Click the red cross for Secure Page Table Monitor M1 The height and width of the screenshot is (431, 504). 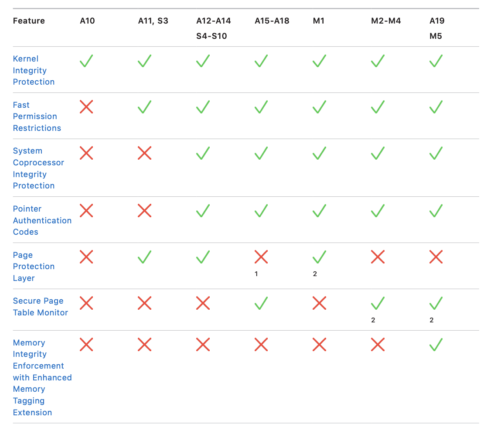(x=319, y=303)
